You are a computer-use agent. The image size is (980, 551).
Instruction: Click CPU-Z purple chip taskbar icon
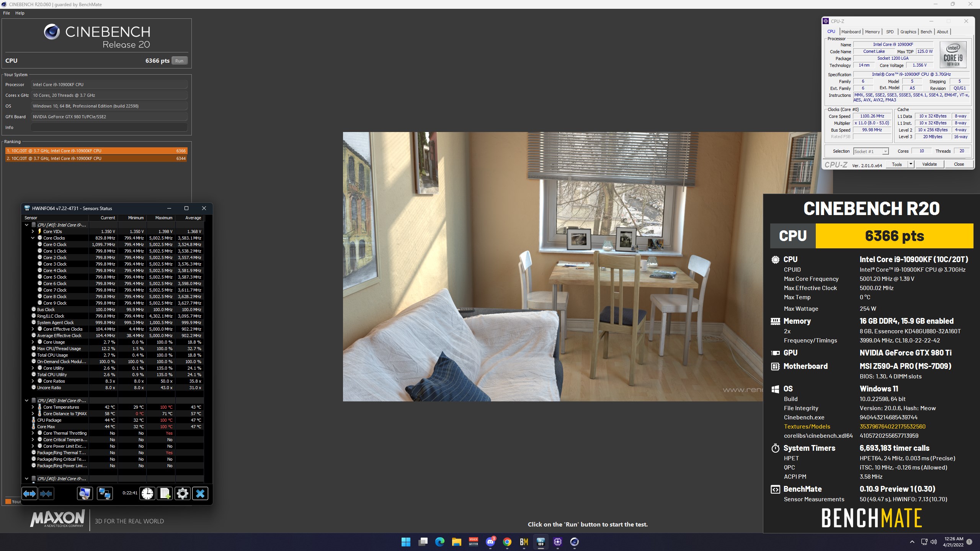[x=558, y=542]
